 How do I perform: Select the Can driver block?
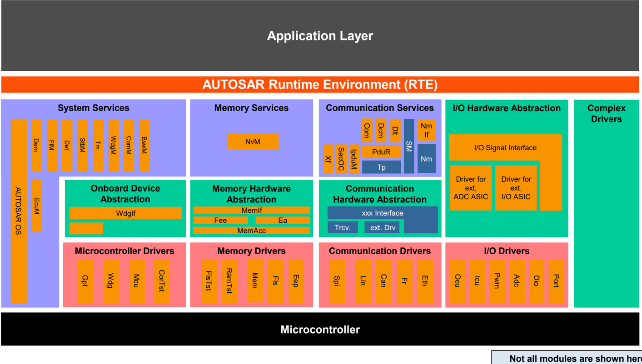[x=383, y=280]
